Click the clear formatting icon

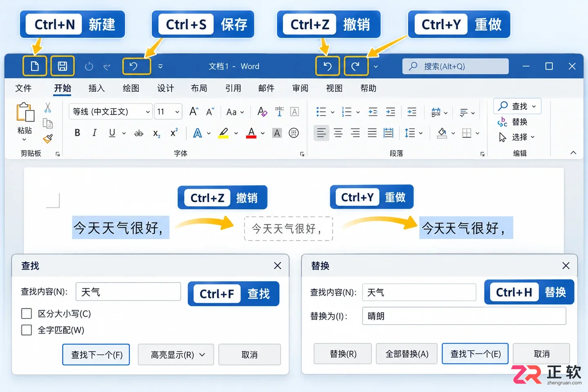pyautogui.click(x=262, y=111)
